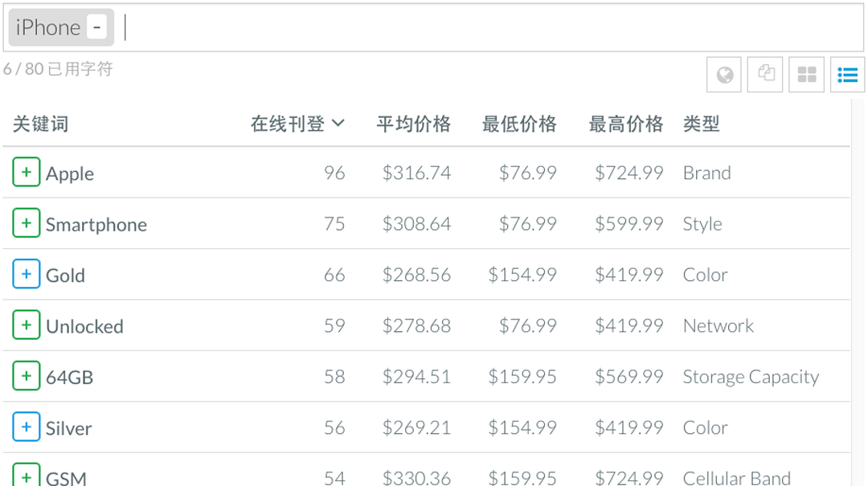The image size is (868, 486).
Task: Click Silver's average price $269.21
Action: (416, 427)
